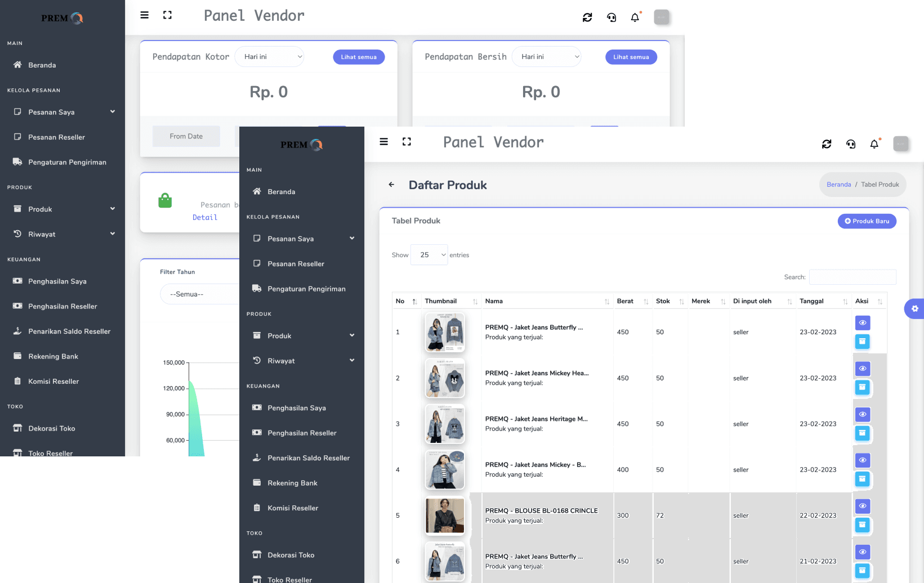924x583 pixels.
Task: Click the refresh icon above Tabel Produk breadcrumb
Action: (x=827, y=144)
